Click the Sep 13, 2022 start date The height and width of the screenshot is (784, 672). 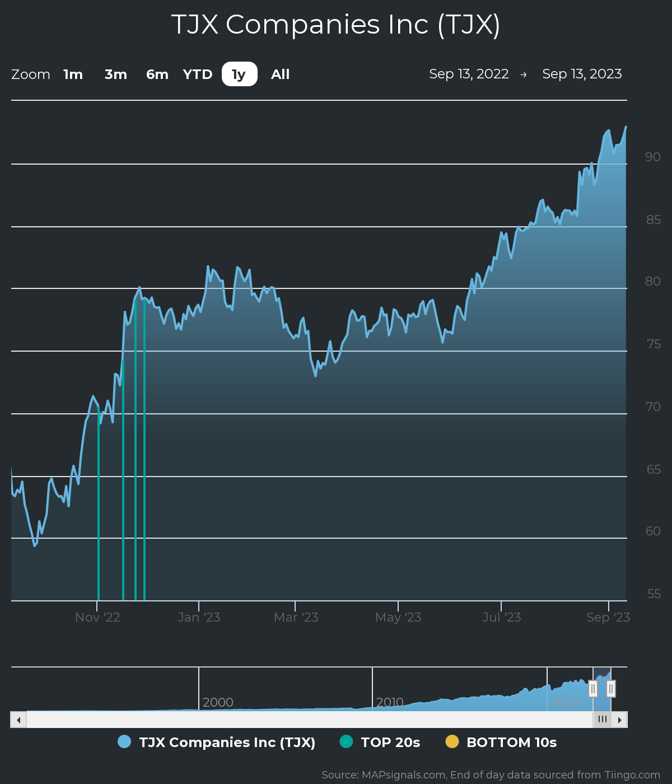(469, 74)
